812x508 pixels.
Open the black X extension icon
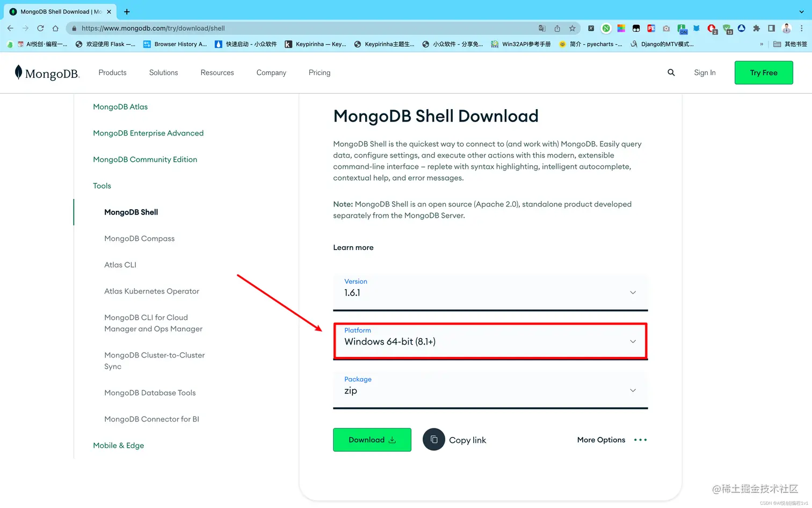pyautogui.click(x=591, y=28)
